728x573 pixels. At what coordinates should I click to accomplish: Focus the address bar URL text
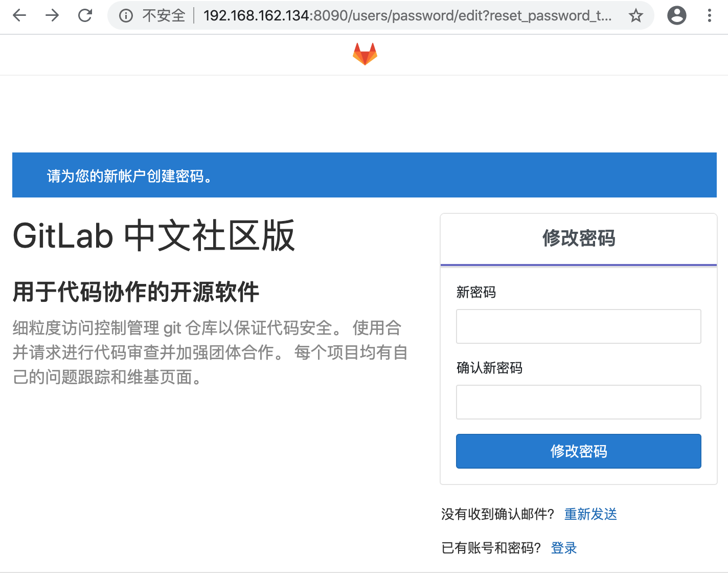point(407,16)
